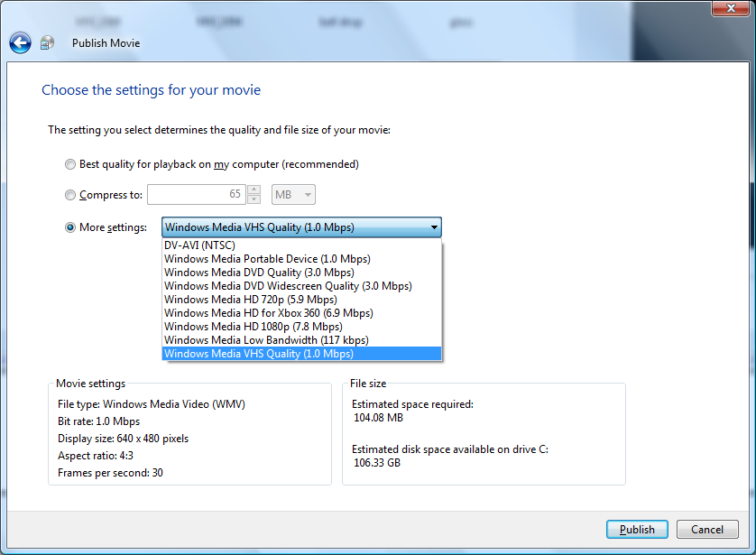Select Best quality for playback radio button

pos(70,164)
